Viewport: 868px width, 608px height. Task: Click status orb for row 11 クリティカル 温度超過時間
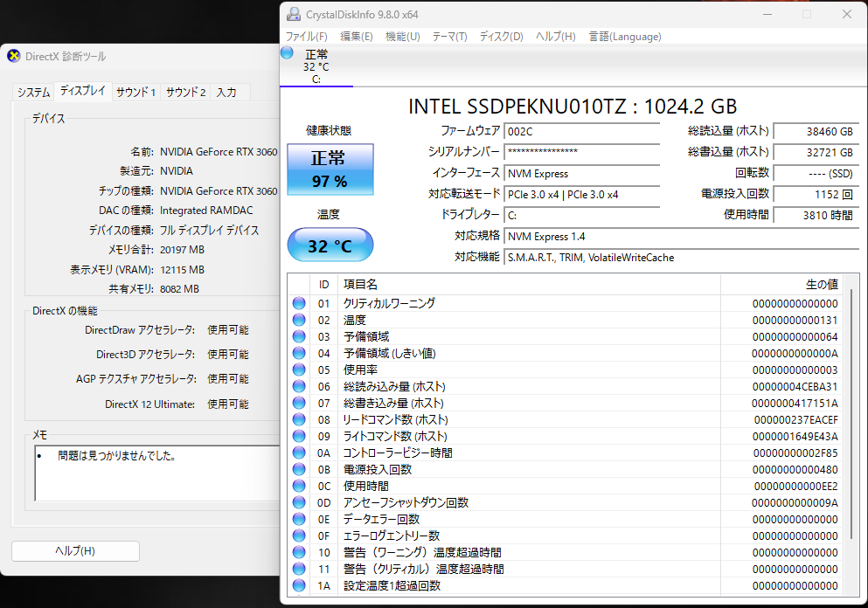pyautogui.click(x=299, y=569)
